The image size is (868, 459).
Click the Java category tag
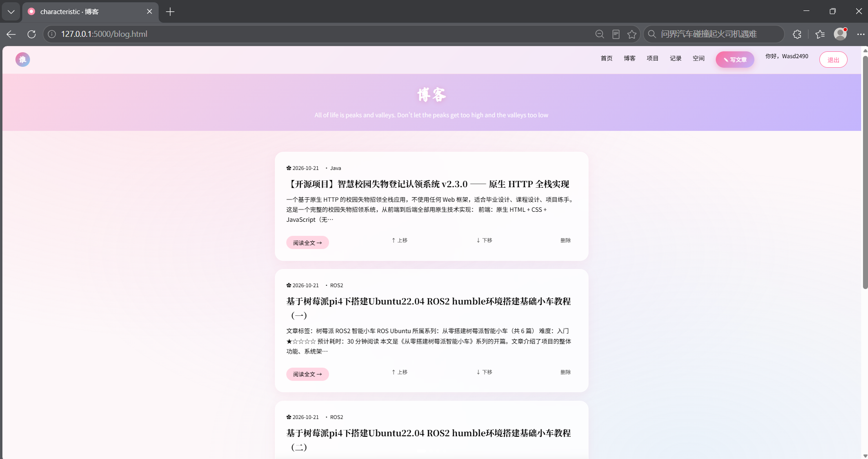click(335, 168)
